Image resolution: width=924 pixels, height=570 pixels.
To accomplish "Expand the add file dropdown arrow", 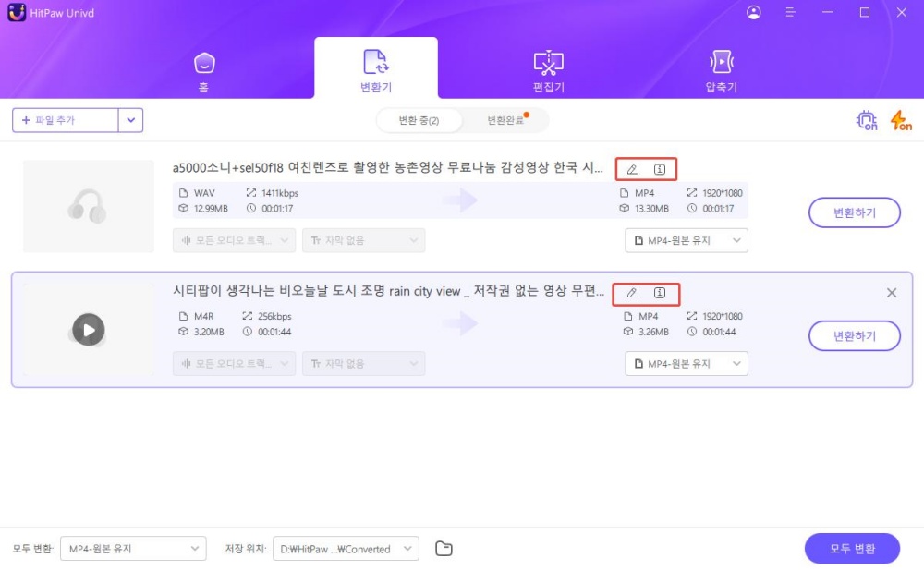I will [x=131, y=120].
